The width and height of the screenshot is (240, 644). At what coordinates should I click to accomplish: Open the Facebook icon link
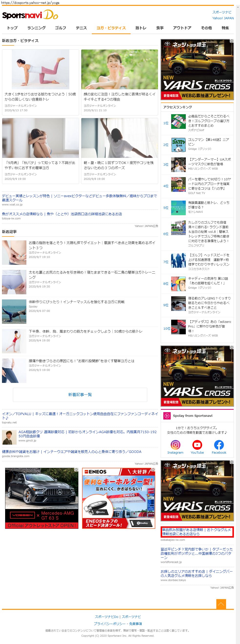tap(219, 445)
